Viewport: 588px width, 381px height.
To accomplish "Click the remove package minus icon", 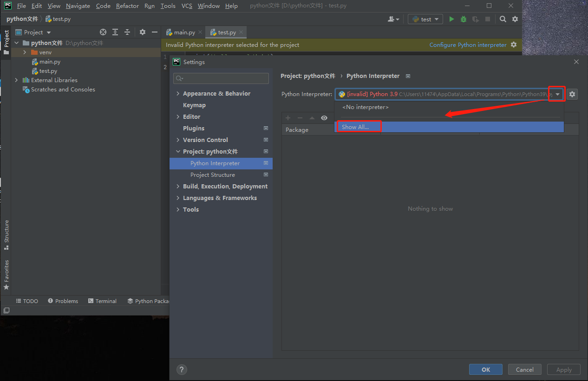I will pyautogui.click(x=300, y=118).
